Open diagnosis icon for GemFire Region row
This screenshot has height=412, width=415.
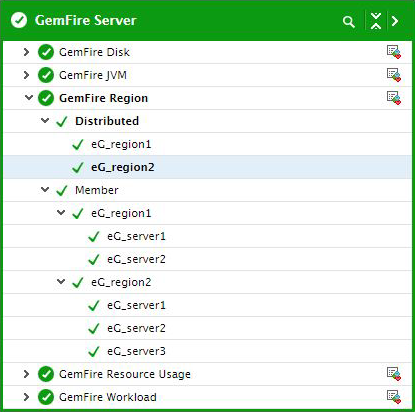[x=394, y=98]
